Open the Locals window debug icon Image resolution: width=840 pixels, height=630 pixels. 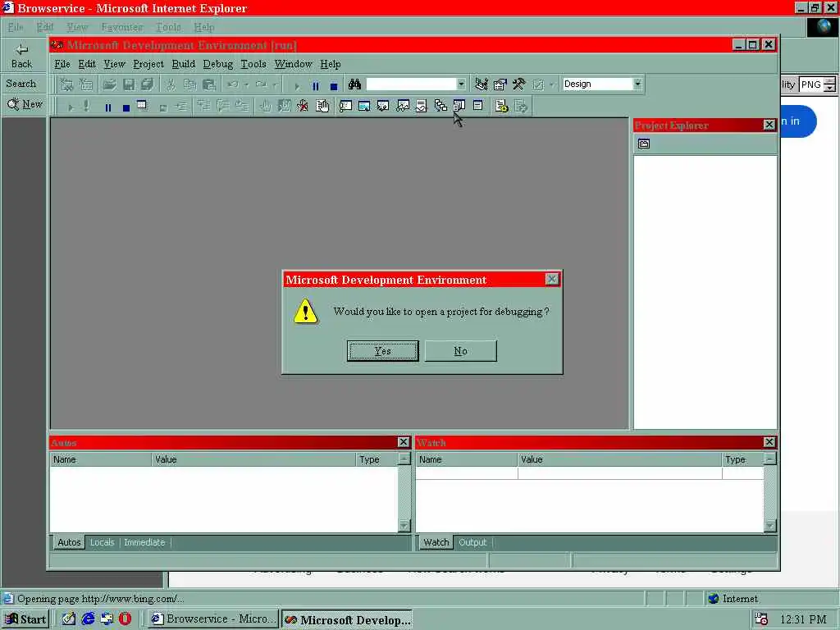[x=383, y=106]
